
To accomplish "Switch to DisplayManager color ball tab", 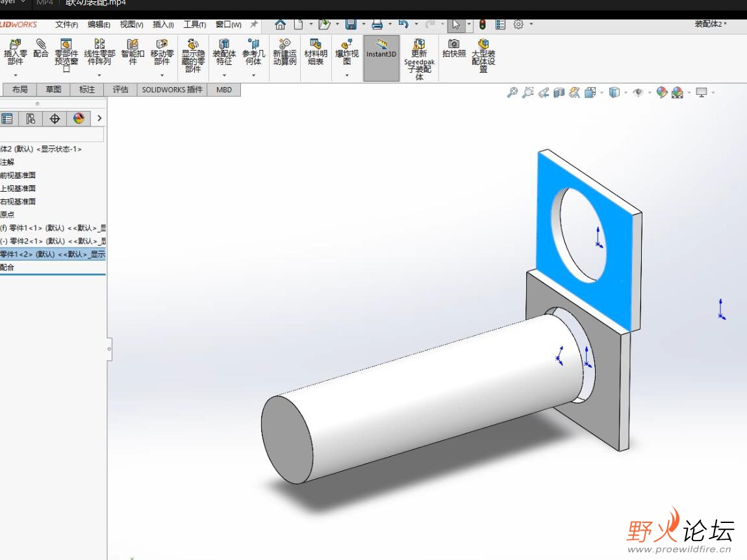I will coord(79,119).
